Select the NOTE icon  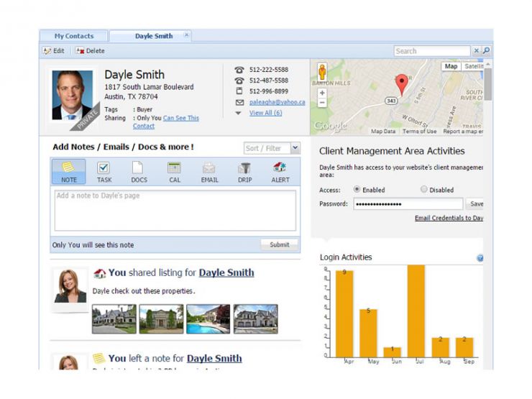(68, 168)
